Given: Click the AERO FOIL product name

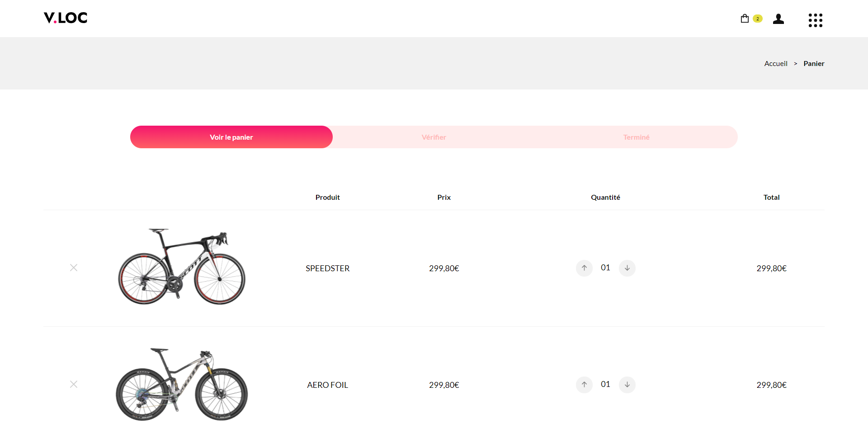Looking at the screenshot, I should point(327,385).
